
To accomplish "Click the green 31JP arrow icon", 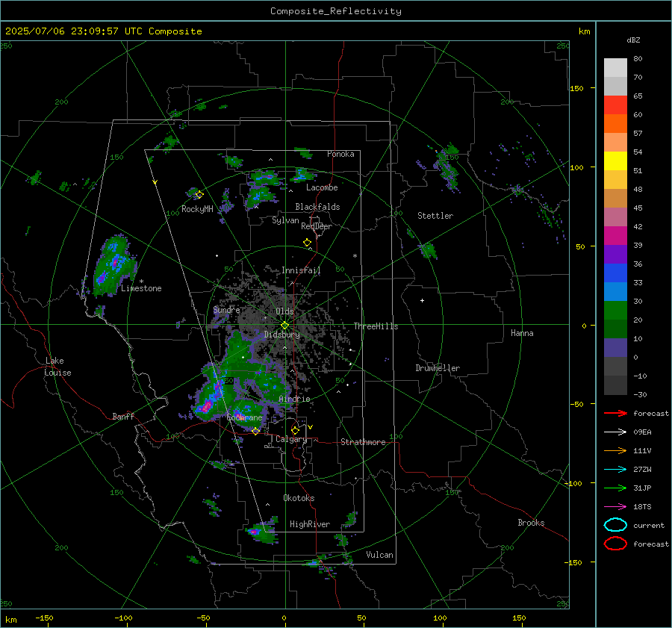I will [615, 488].
